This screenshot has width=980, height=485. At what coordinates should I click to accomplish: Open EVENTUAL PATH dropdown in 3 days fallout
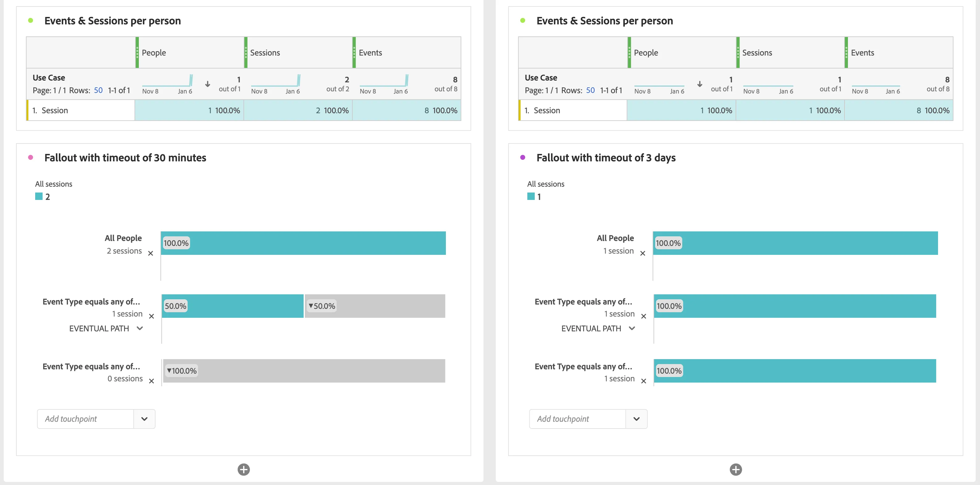click(598, 328)
